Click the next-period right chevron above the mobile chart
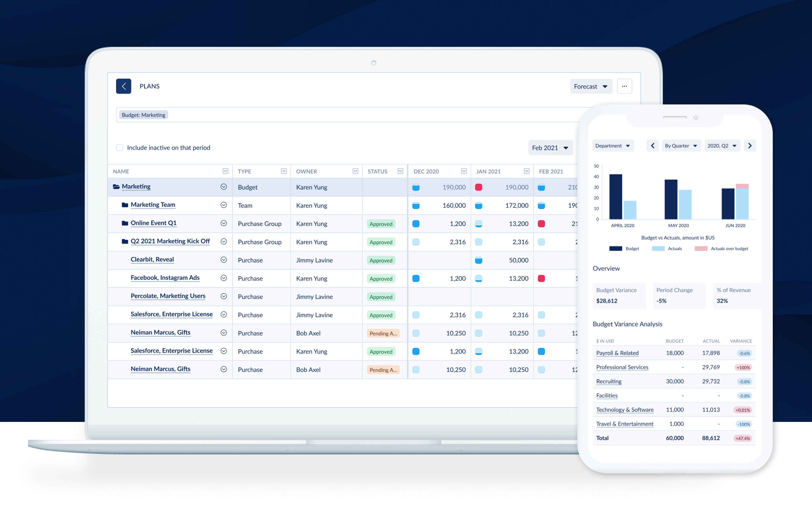 (750, 145)
